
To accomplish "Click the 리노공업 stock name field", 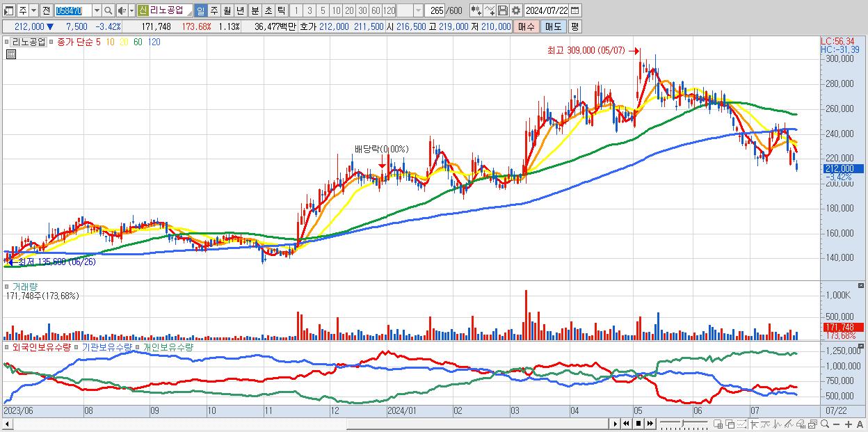I will [x=170, y=10].
